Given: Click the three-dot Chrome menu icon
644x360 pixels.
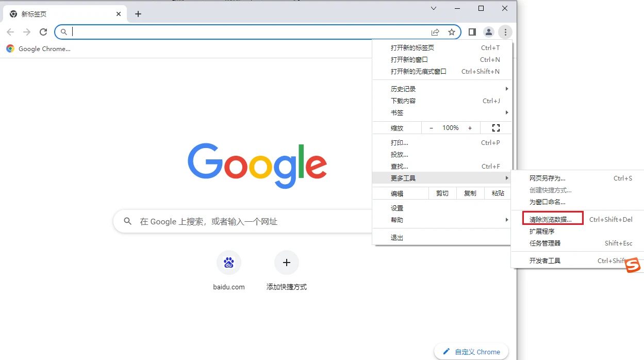Looking at the screenshot, I should 505,32.
